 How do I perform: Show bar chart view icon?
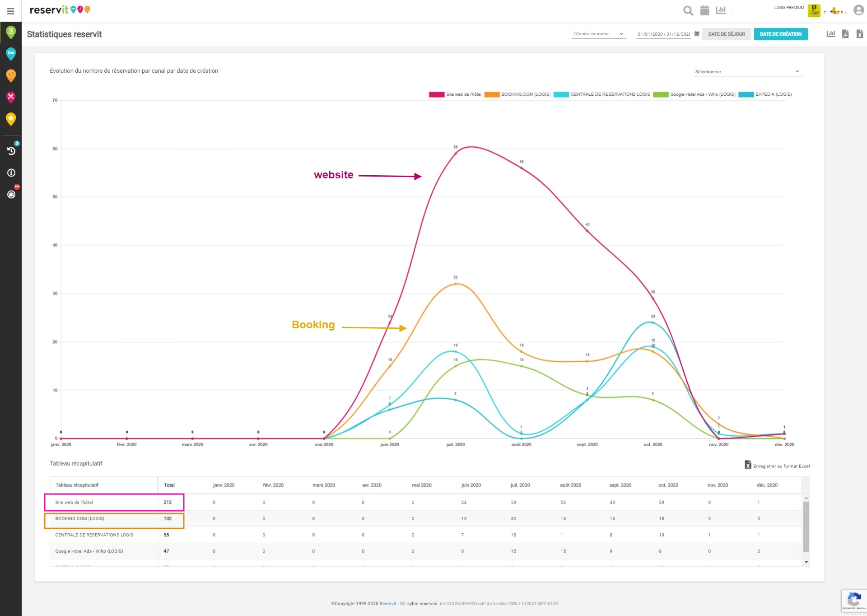click(x=831, y=34)
